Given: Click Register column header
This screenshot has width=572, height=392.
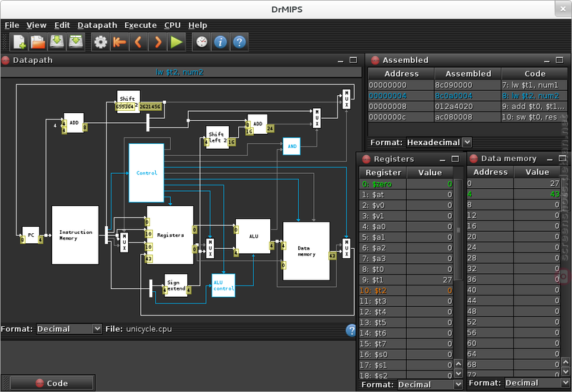Looking at the screenshot, I should (383, 172).
